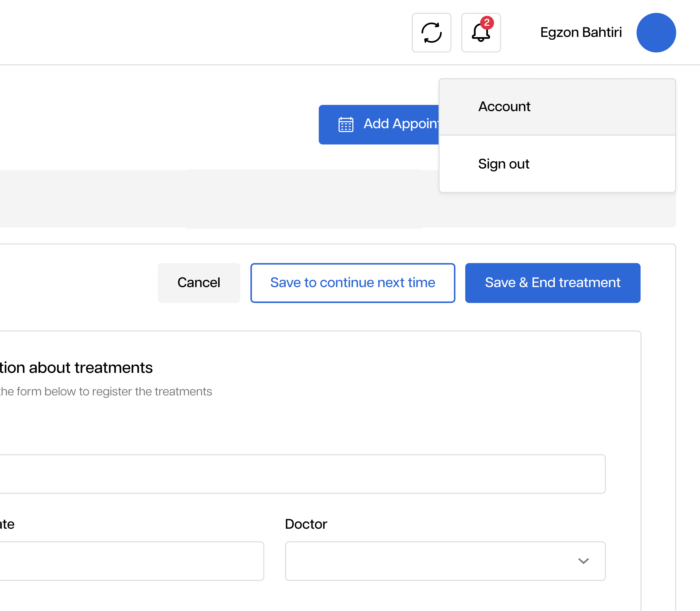The image size is (700, 611).
Task: Click the chevron arrow in Doctor field
Action: (x=584, y=561)
